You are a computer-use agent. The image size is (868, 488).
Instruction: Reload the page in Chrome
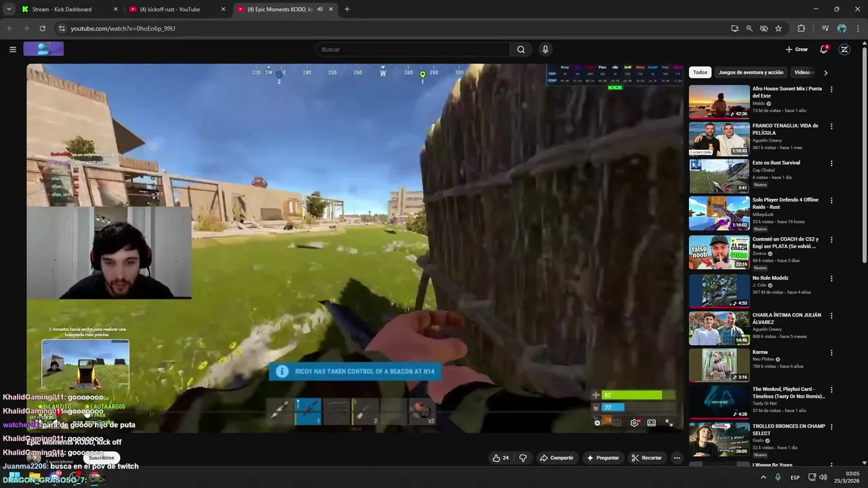coord(42,28)
